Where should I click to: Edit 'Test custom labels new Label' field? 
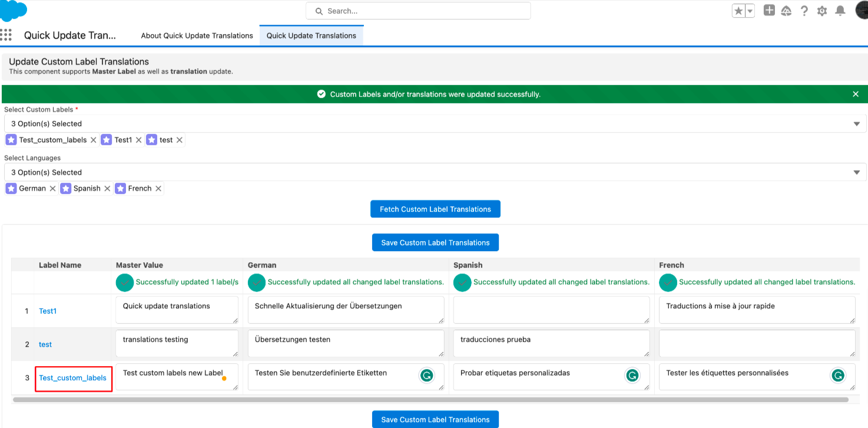(x=177, y=377)
